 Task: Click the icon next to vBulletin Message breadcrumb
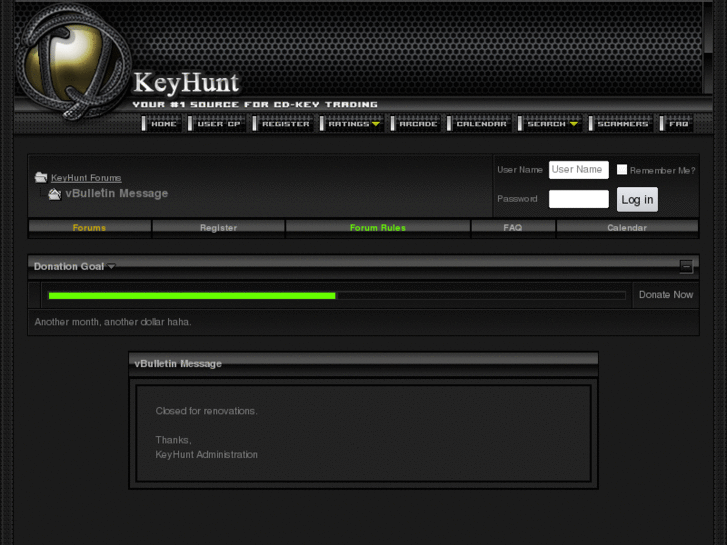[54, 194]
